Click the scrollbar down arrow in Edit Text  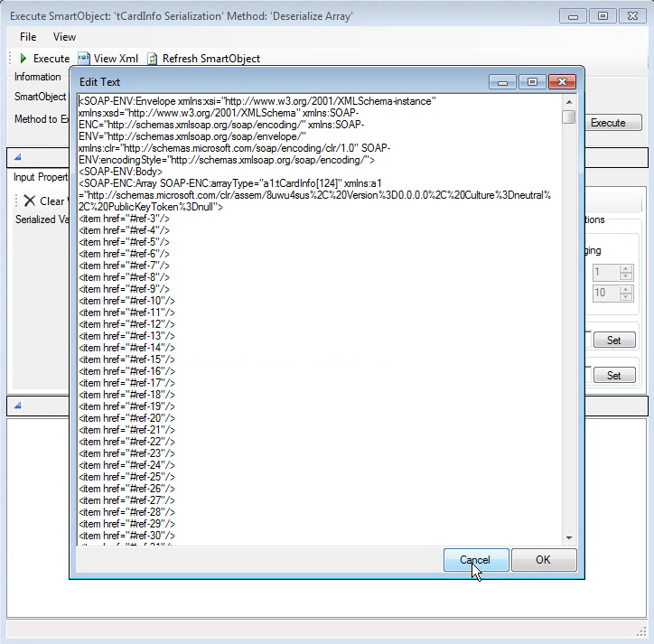tap(569, 538)
